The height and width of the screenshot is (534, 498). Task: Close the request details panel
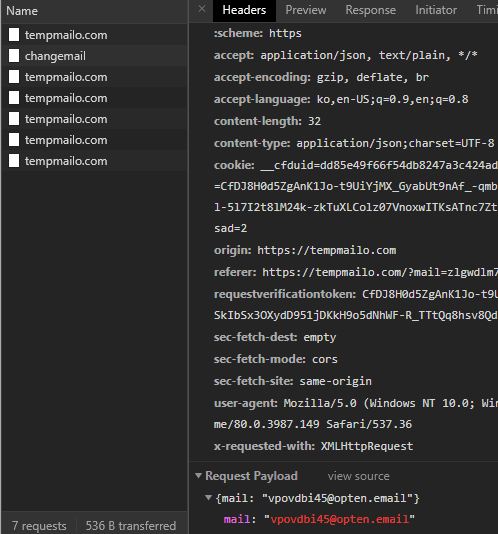click(x=202, y=9)
